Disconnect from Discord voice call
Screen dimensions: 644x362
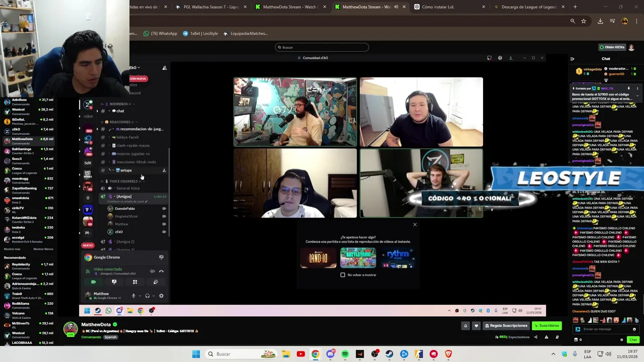tap(162, 271)
